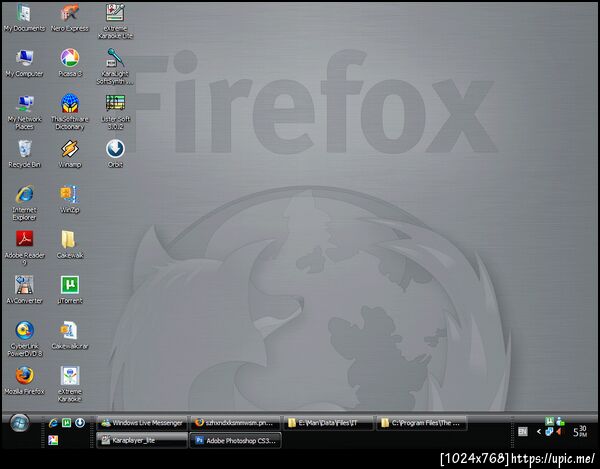The height and width of the screenshot is (469, 600).
Task: Open the Recycle Bin
Action: click(x=24, y=154)
